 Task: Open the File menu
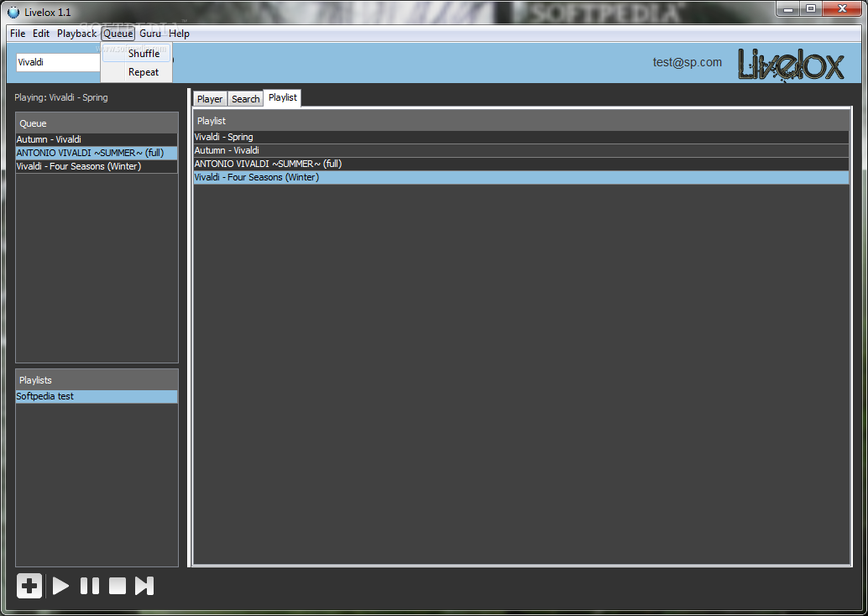(18, 34)
